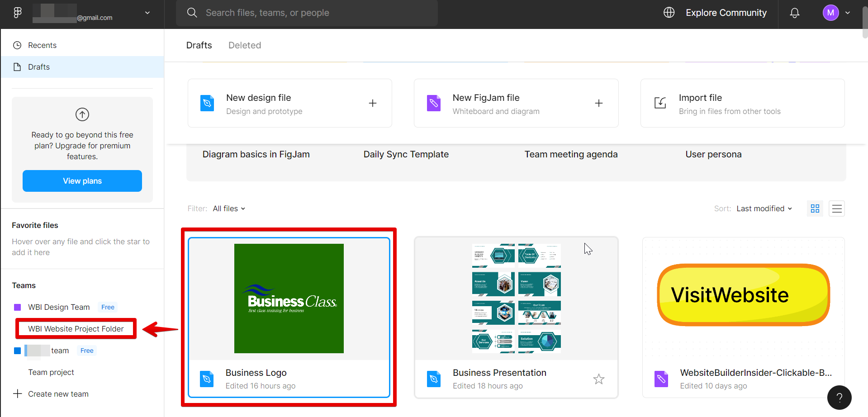Switch to the Deleted tab
The width and height of the screenshot is (868, 417).
pyautogui.click(x=245, y=45)
